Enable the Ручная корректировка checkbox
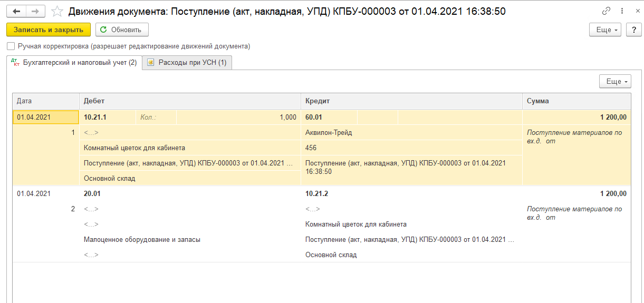 [11, 46]
